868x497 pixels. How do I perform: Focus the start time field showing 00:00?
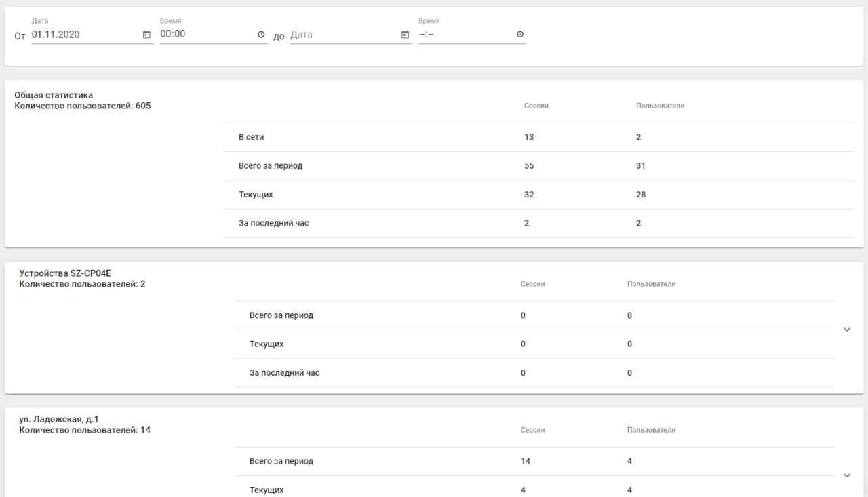207,35
